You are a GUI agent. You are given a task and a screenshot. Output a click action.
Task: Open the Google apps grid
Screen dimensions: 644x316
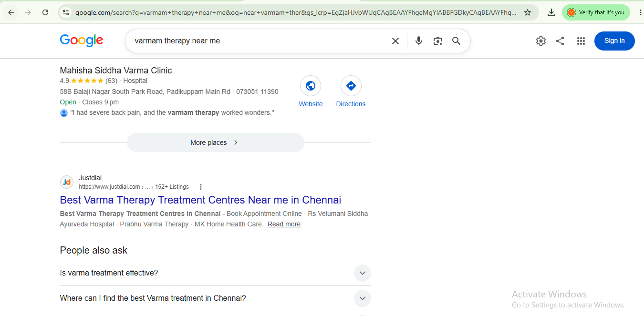coord(581,41)
